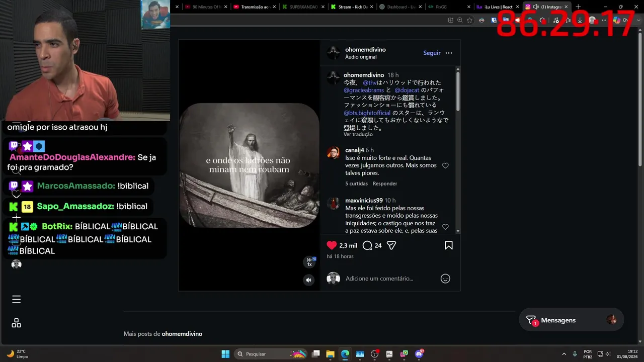Open the @gracieabrams mention link
Viewport: 644px width, 362px height.
coord(364,90)
